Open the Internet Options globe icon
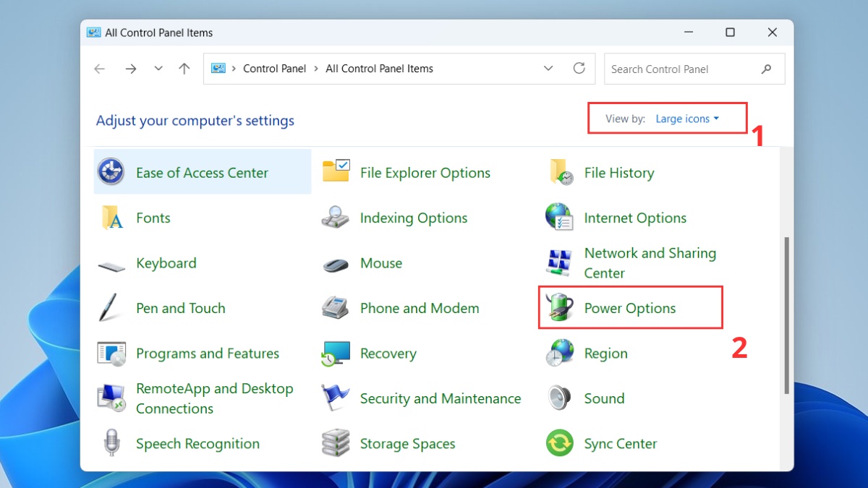868x488 pixels. [559, 217]
